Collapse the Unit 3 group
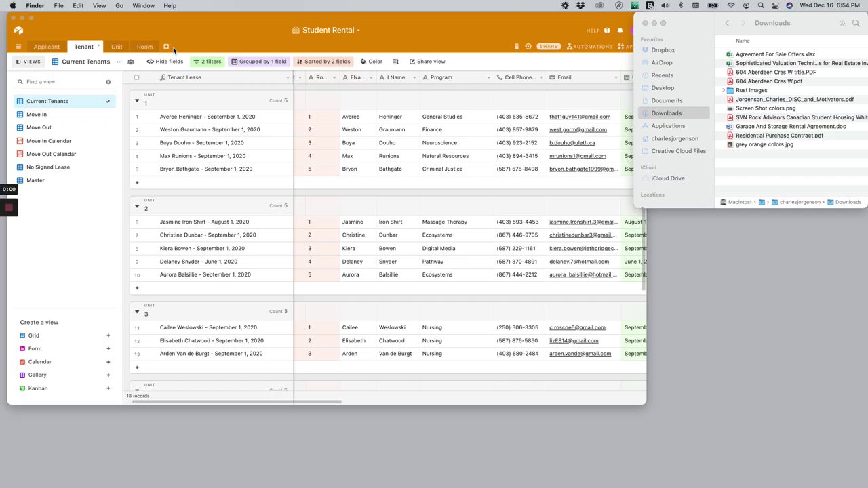868x488 pixels. click(x=137, y=312)
